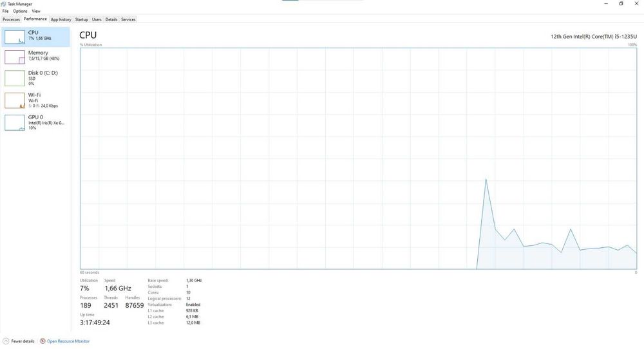Open the GPU 0 mini graph thumbnail
The width and height of the screenshot is (644, 349).
click(15, 122)
